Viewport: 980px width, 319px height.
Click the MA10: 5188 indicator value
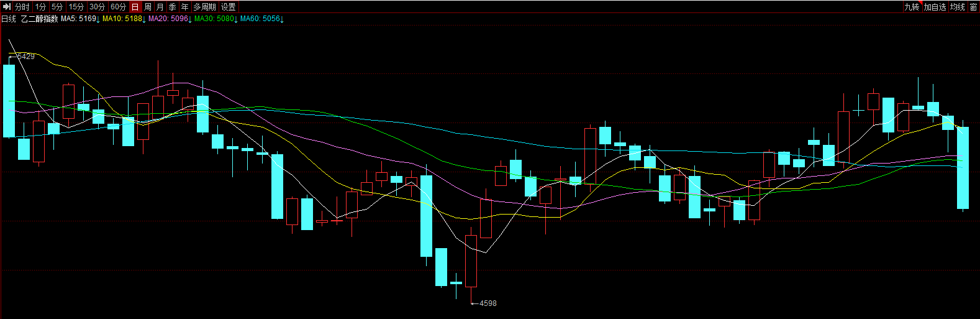(x=124, y=19)
